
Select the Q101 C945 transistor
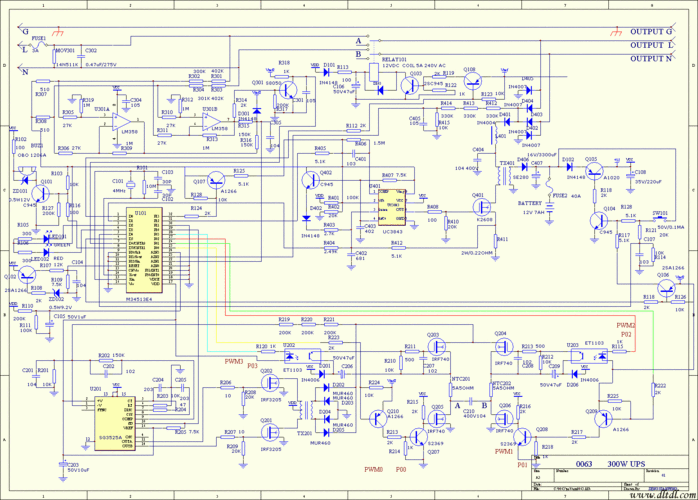(x=38, y=192)
